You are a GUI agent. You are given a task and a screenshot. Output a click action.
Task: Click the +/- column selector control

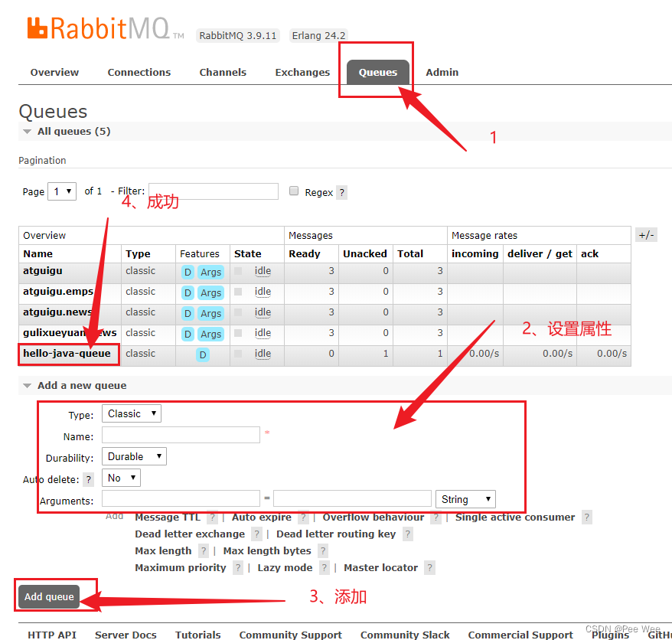coord(646,235)
